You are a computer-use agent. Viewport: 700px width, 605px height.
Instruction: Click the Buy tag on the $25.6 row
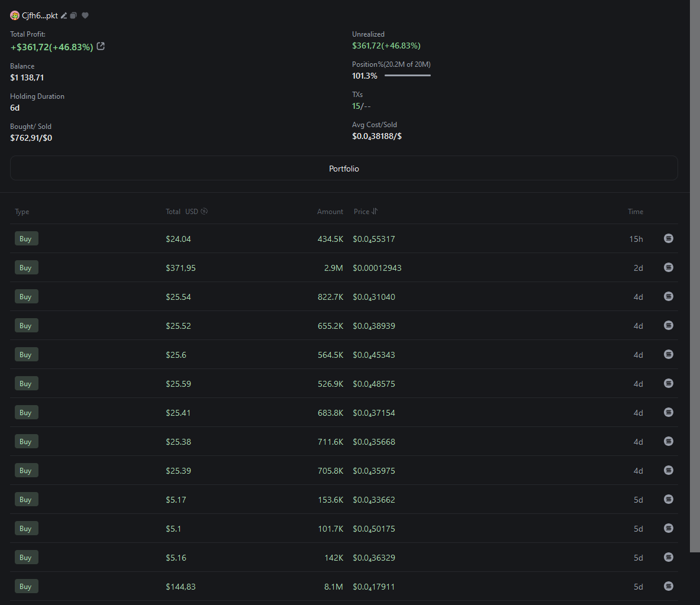click(x=27, y=355)
